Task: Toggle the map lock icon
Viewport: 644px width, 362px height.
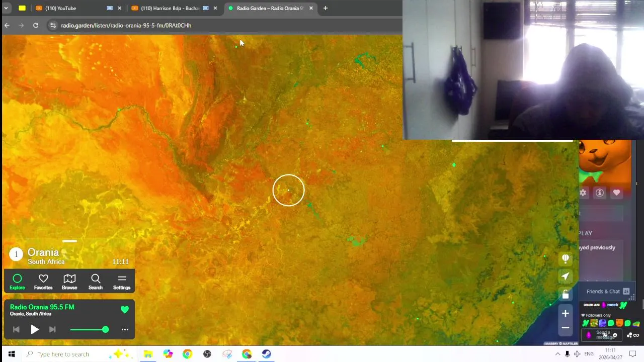Action: pyautogui.click(x=566, y=294)
